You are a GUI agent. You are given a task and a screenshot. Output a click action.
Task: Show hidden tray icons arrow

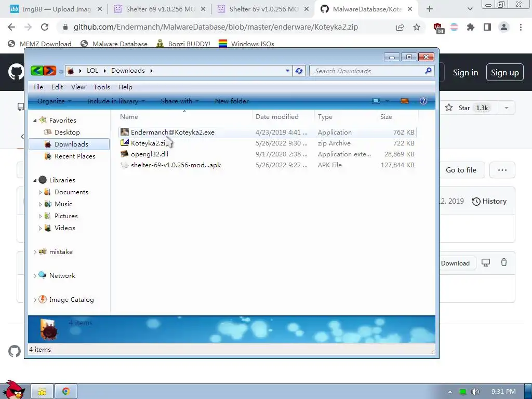(450, 392)
